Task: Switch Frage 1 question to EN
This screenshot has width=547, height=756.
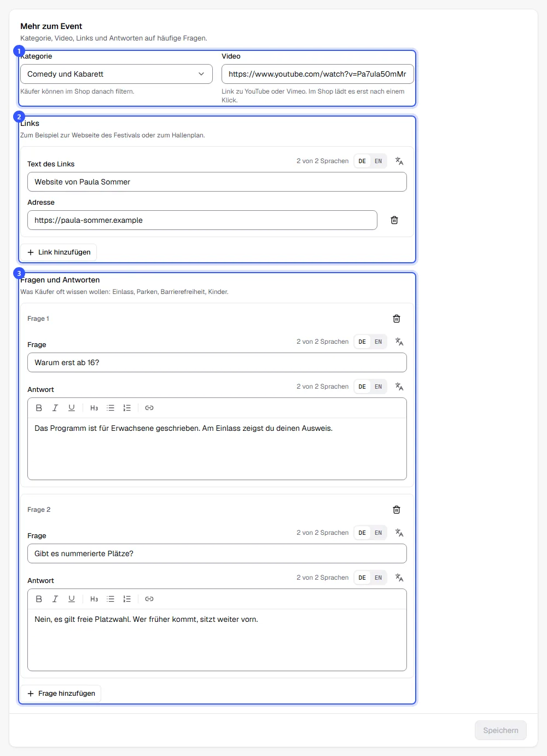Action: click(x=379, y=342)
